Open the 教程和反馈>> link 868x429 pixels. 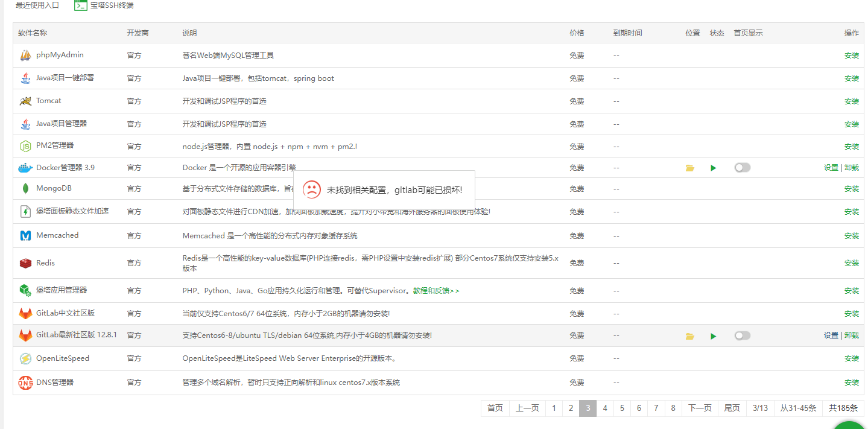pos(436,291)
